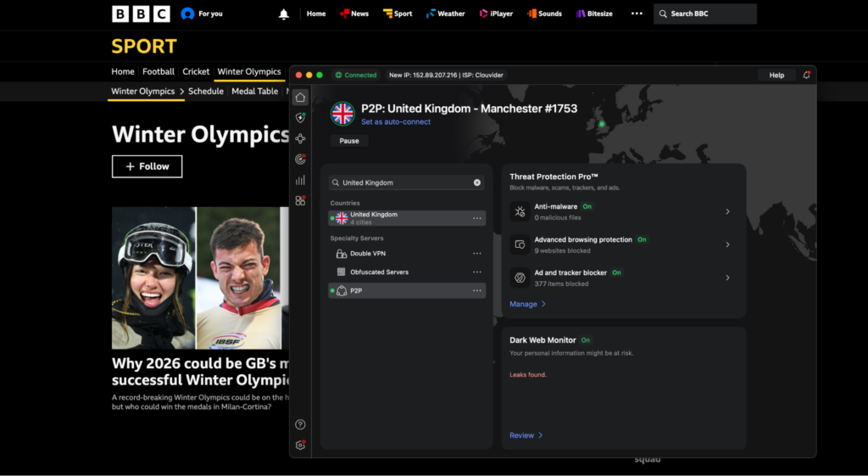Open VPN settings gear icon

pyautogui.click(x=300, y=445)
